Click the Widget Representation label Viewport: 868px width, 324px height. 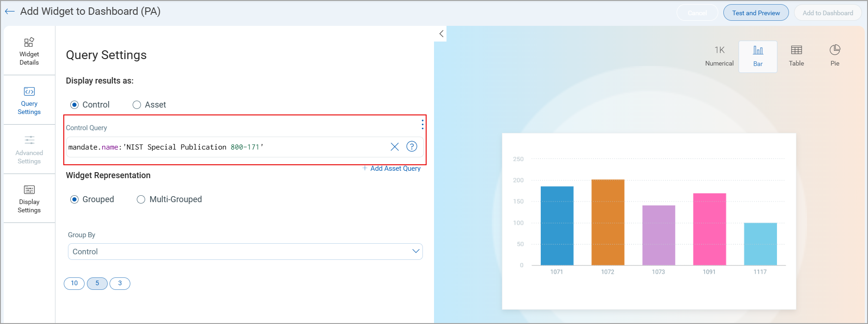click(x=108, y=175)
